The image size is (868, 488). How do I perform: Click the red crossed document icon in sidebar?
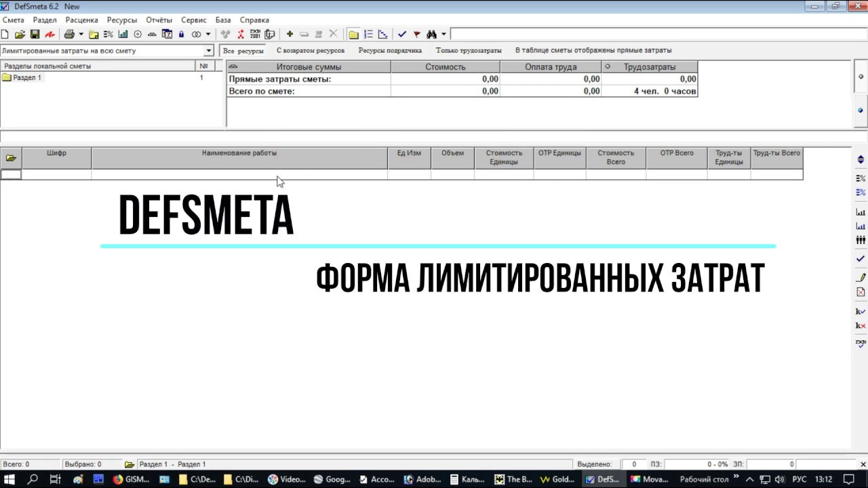coord(861,292)
